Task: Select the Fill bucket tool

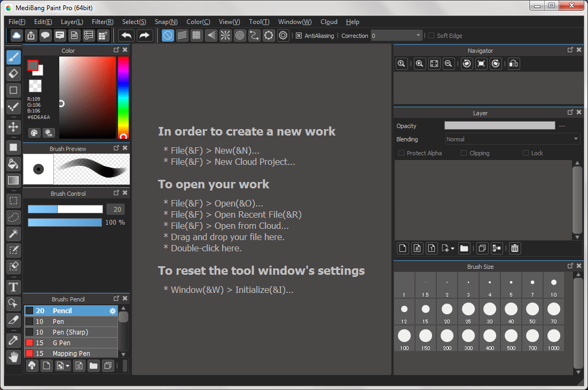Action: tap(13, 164)
